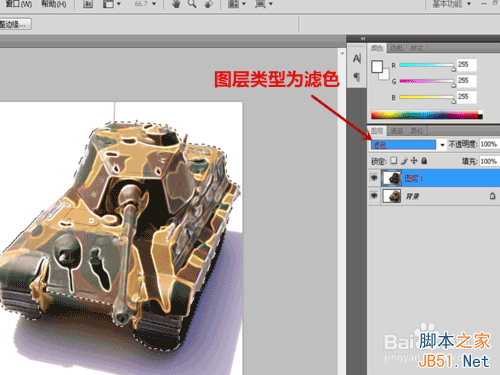
Task: Select the Rotate View tool icon
Action: tap(208, 4)
